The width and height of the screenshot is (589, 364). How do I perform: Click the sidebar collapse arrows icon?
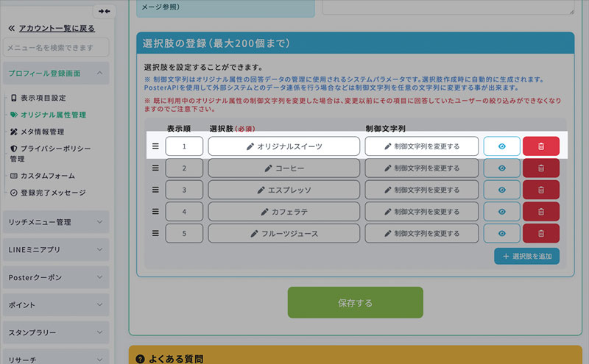(105, 11)
